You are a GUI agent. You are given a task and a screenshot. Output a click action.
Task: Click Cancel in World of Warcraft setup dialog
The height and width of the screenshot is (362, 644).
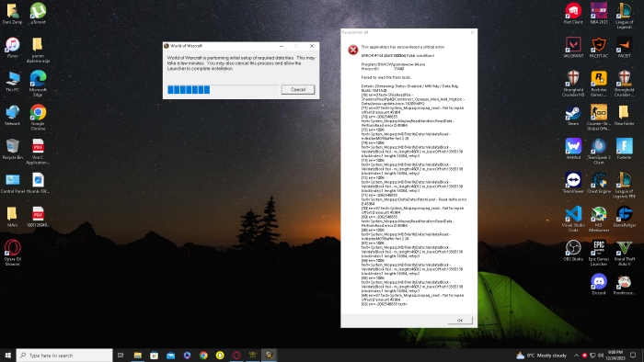298,89
